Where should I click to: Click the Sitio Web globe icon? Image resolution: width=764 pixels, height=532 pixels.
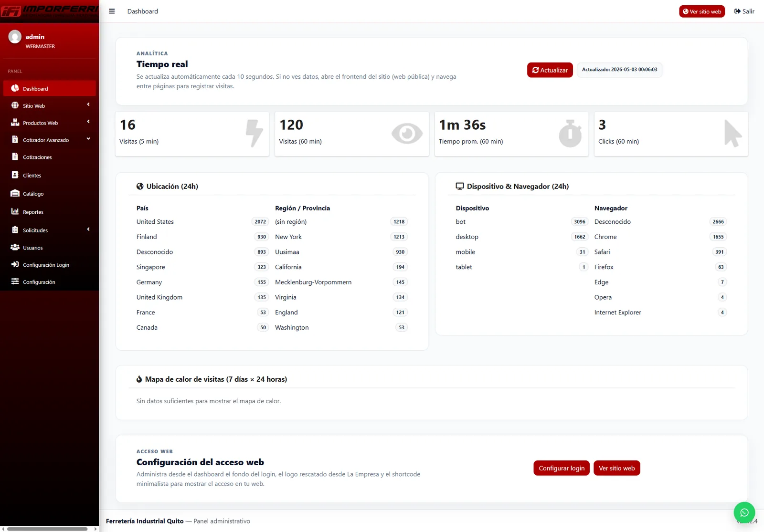[x=15, y=105]
